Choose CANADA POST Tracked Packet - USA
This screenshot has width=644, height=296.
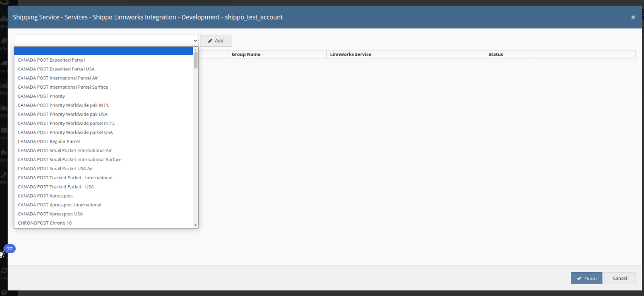click(x=104, y=187)
